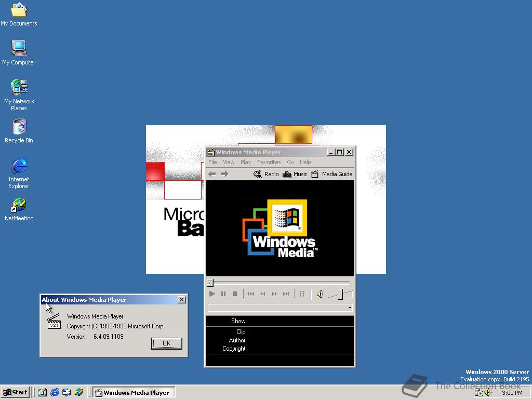Click the Clip: label in info panel
This screenshot has height=399, width=532.
click(241, 332)
